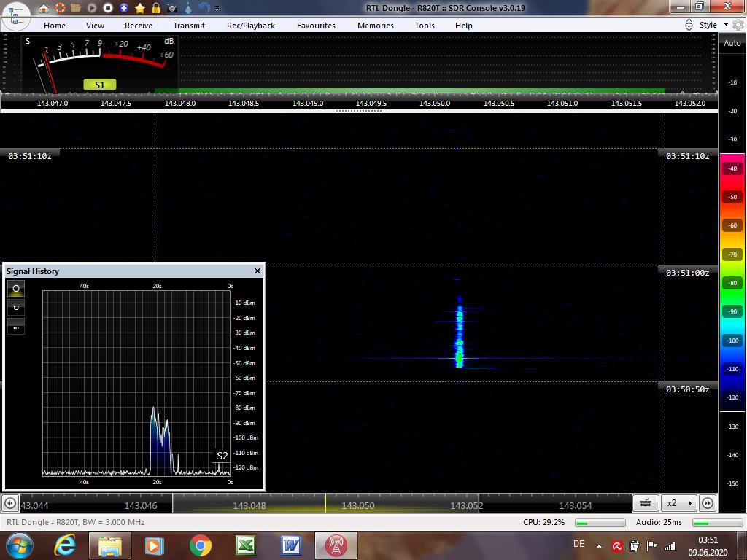The width and height of the screenshot is (747, 560).
Task: Click the camera screenshot icon in the title bar
Action: [172, 8]
